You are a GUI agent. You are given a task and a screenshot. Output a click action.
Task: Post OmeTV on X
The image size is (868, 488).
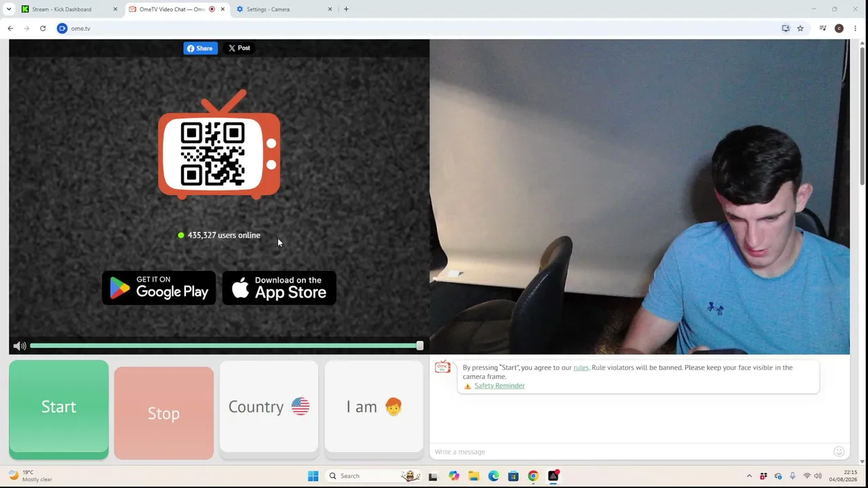[x=239, y=48]
